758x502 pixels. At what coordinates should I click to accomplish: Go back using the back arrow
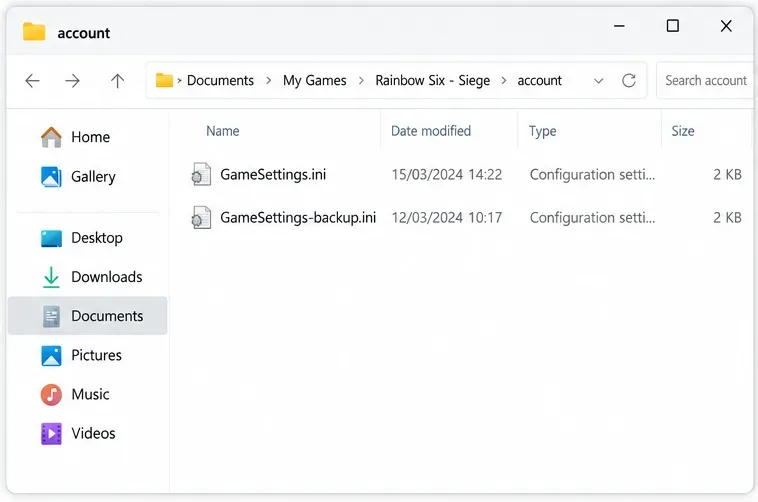[x=32, y=80]
